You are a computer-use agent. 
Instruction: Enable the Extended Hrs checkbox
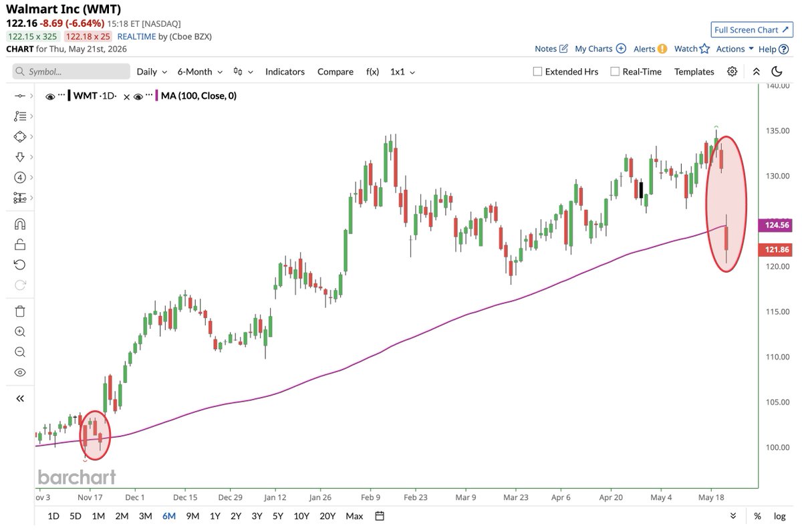[x=538, y=72]
